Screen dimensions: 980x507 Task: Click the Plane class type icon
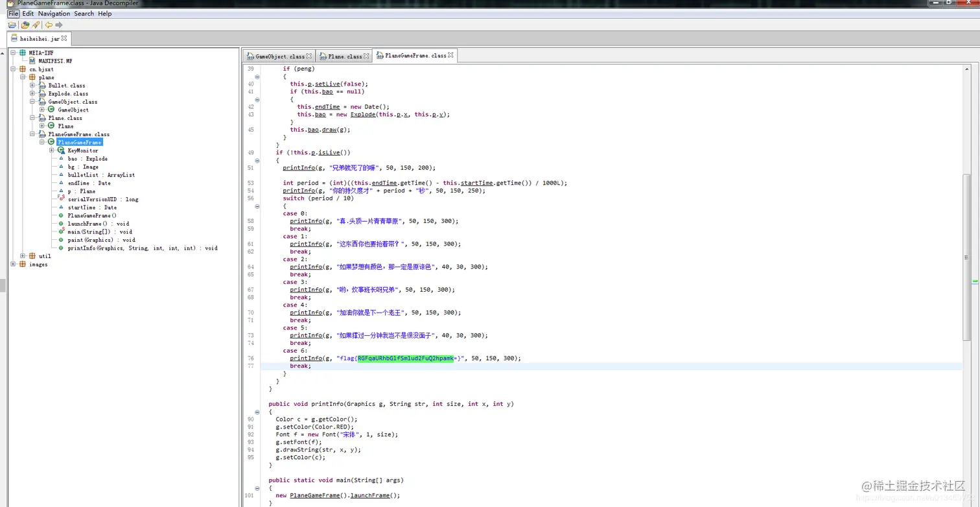(x=52, y=126)
